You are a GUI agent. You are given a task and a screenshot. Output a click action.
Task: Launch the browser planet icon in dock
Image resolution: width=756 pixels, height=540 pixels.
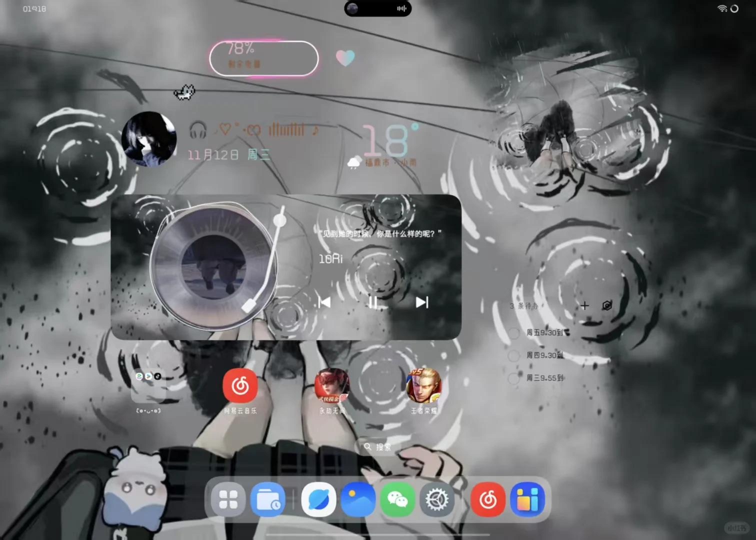click(318, 499)
